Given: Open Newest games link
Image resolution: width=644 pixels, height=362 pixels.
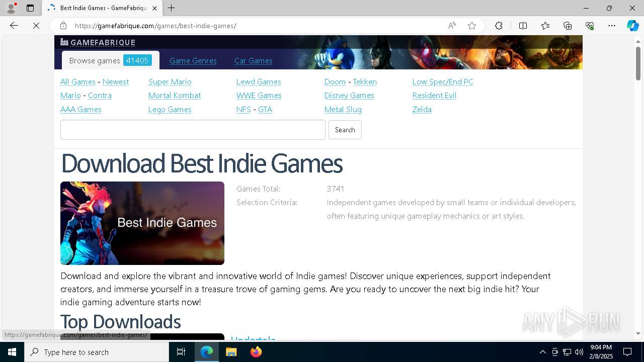Looking at the screenshot, I should click(x=116, y=81).
